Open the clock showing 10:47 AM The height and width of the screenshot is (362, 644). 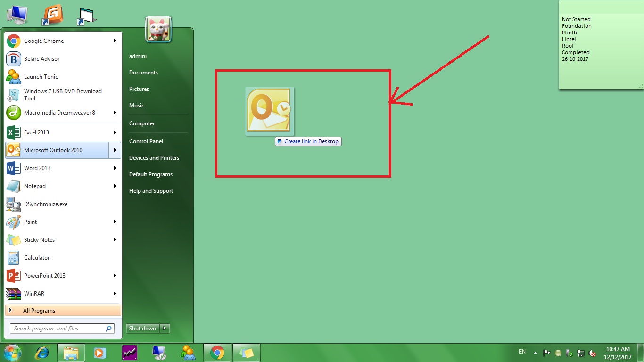pos(618,353)
